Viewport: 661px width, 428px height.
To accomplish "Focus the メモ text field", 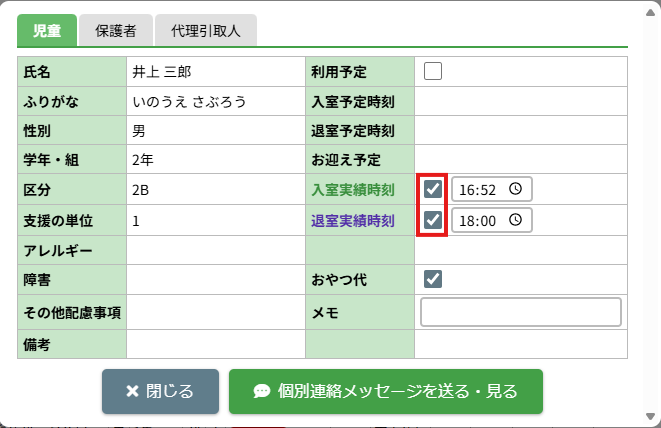I will (521, 312).
